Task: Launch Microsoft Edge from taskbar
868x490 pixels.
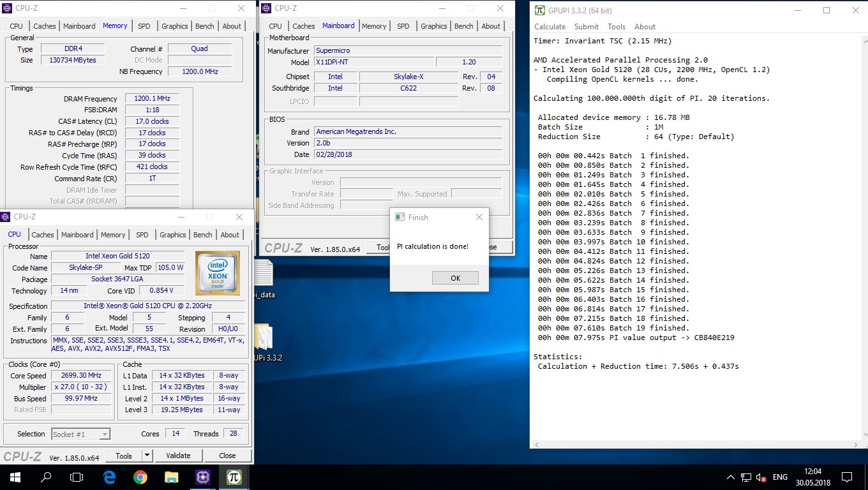Action: (x=109, y=477)
